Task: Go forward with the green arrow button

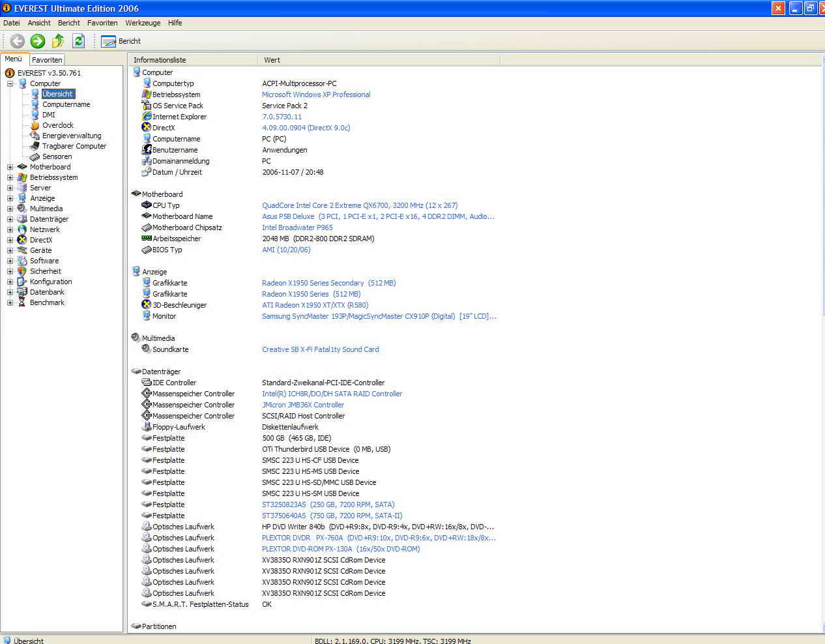Action: pyautogui.click(x=38, y=41)
